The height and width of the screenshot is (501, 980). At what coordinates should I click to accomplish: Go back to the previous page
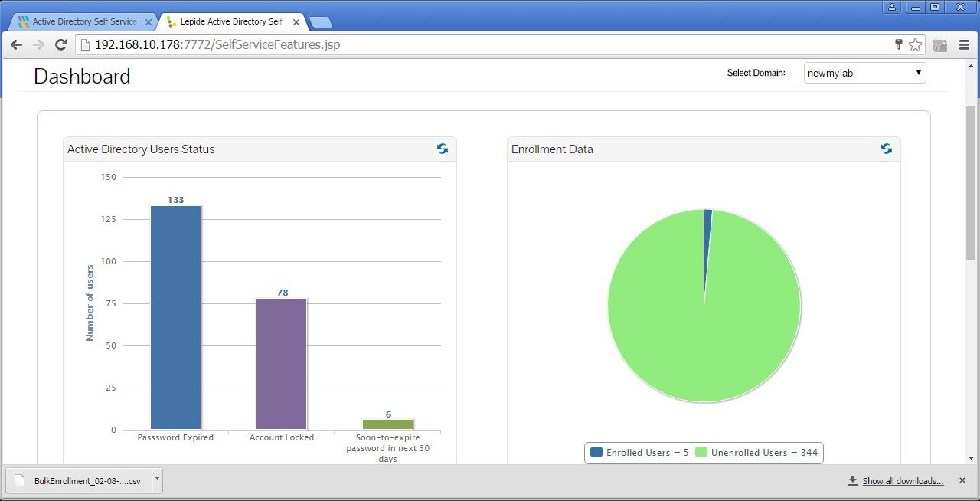[x=16, y=44]
